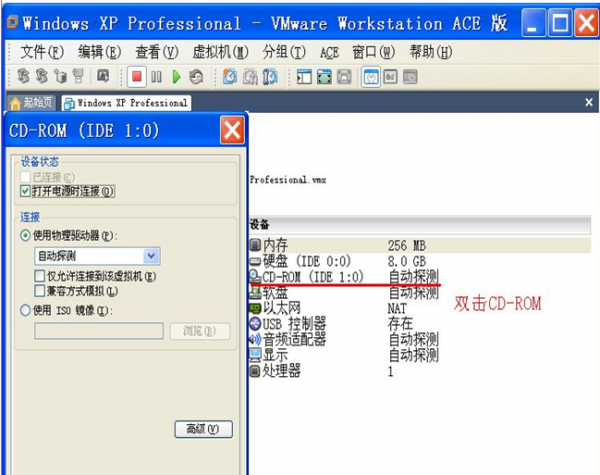Select 使用物理驱动器 radio button

[x=25, y=235]
